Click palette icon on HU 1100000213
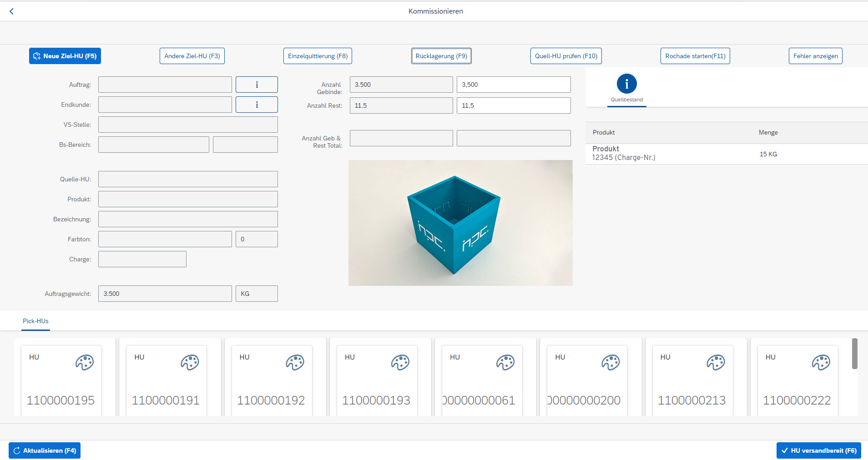This screenshot has width=868, height=460. point(716,362)
